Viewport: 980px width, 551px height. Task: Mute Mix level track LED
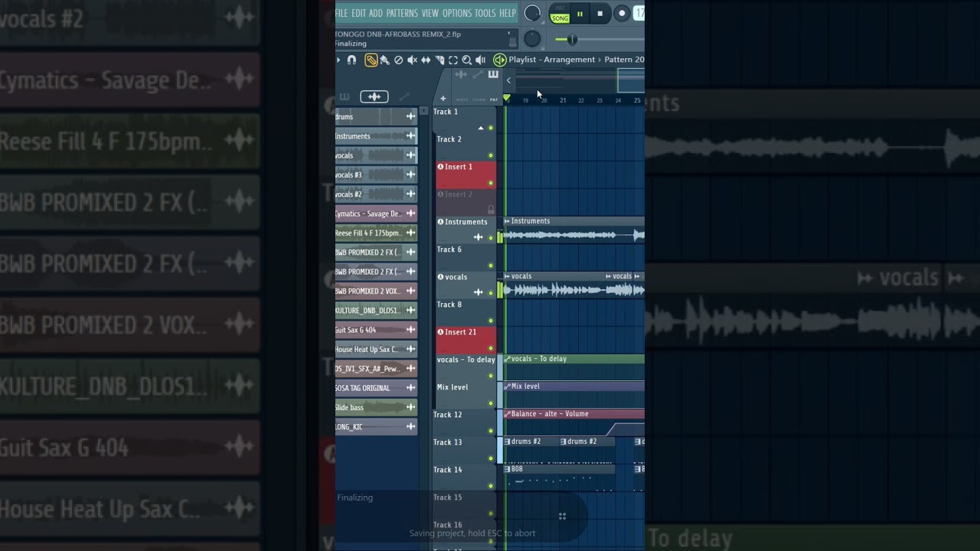tap(491, 403)
